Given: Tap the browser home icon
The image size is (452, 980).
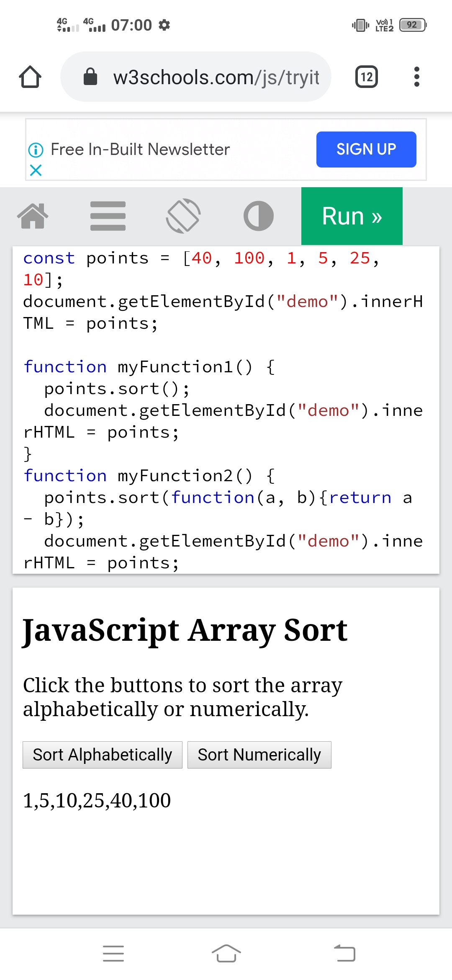Looking at the screenshot, I should (x=30, y=77).
